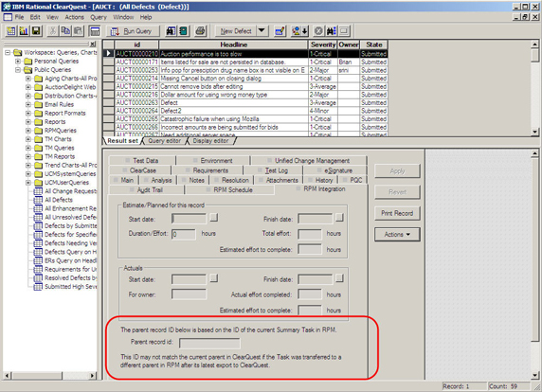Sort by the Severity column header

click(x=323, y=45)
